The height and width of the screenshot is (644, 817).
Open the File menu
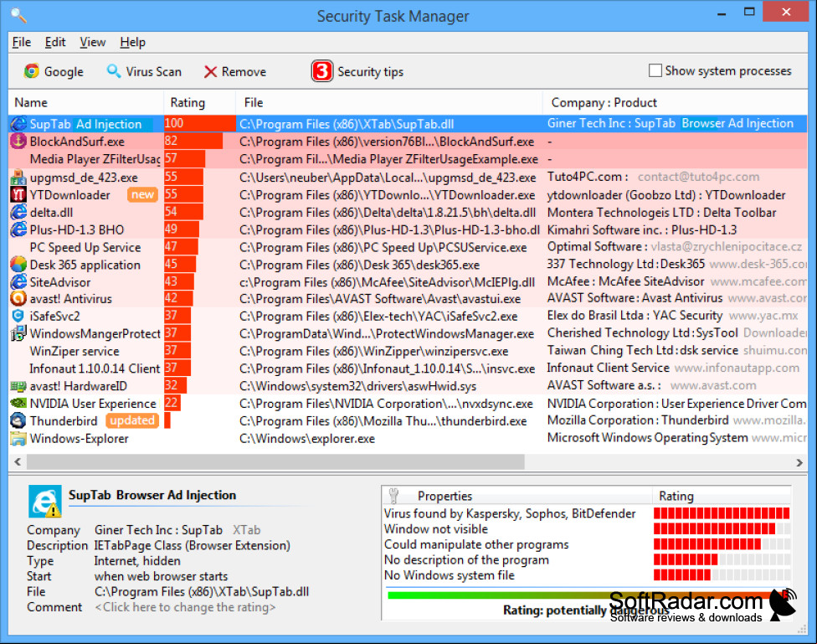pyautogui.click(x=22, y=42)
